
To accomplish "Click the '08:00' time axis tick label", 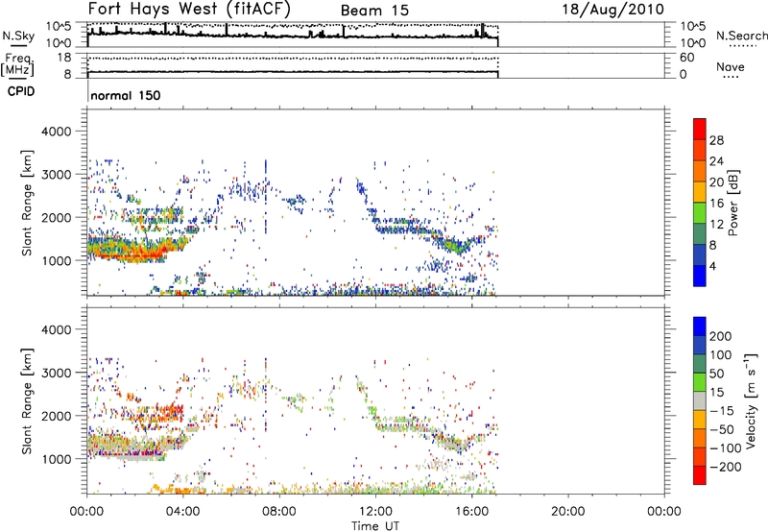I will tap(279, 512).
